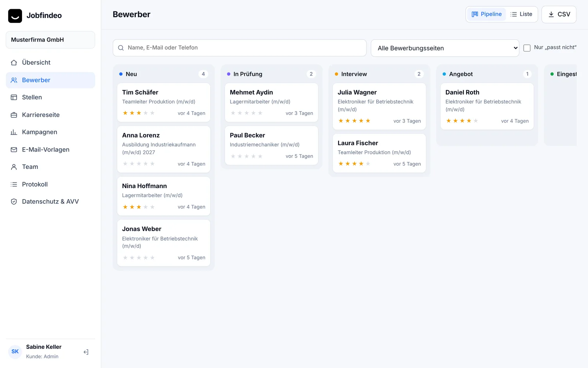Enable the Nur „passt nicht“ checkbox
Viewport: 588px width, 368px height.
pos(527,48)
